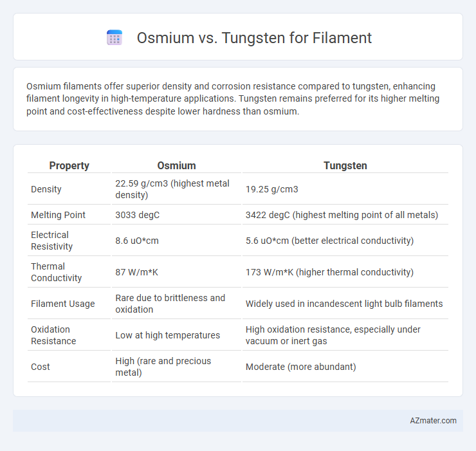Click the calendar grid icon beside the title

[x=114, y=38]
